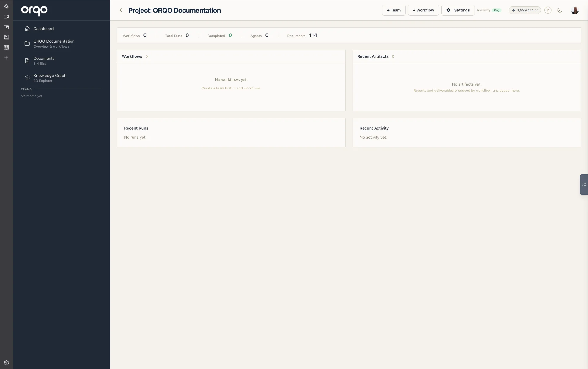Open the gear icon at the bottom of the rail
588x369 pixels.
6,363
